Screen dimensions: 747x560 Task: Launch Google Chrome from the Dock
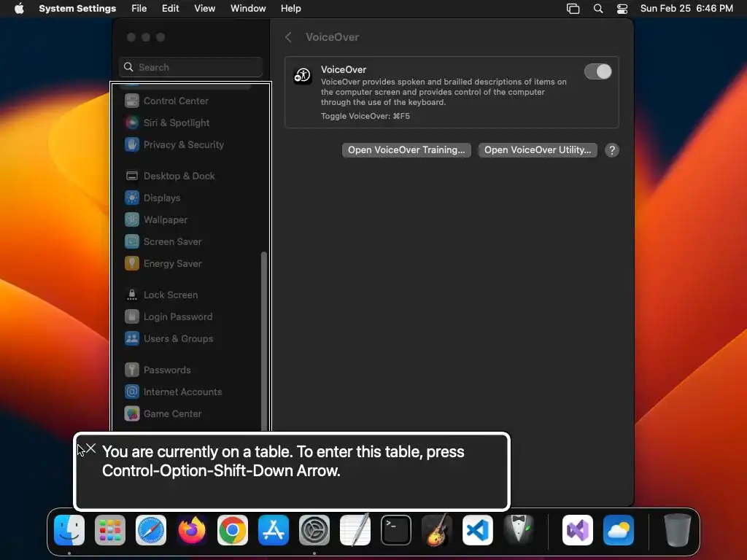(x=233, y=531)
